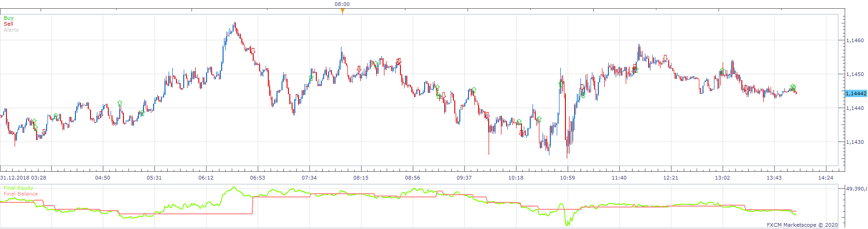Select the 08:00 label above the chart

342,4
